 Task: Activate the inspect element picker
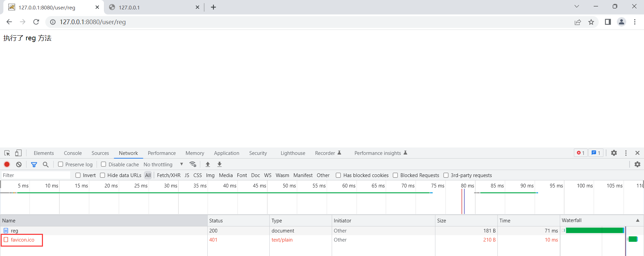(7, 153)
